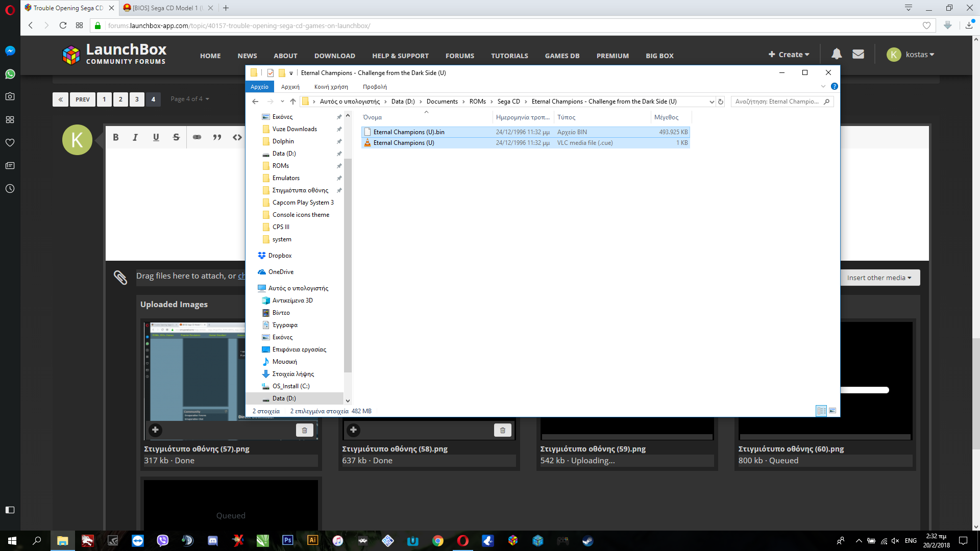
Task: Insert a quote block in editor
Action: click(x=217, y=137)
